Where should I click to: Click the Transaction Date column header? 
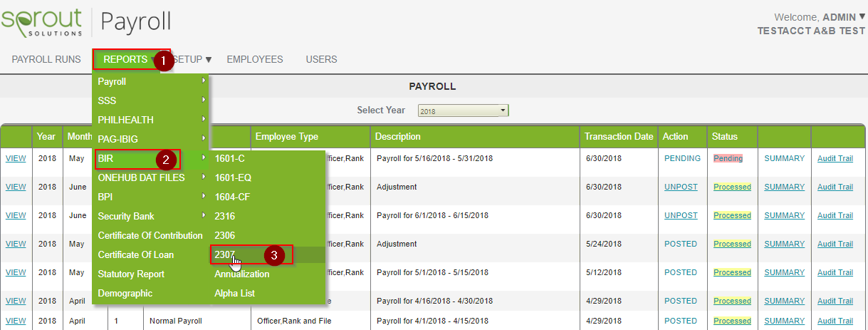pyautogui.click(x=619, y=136)
